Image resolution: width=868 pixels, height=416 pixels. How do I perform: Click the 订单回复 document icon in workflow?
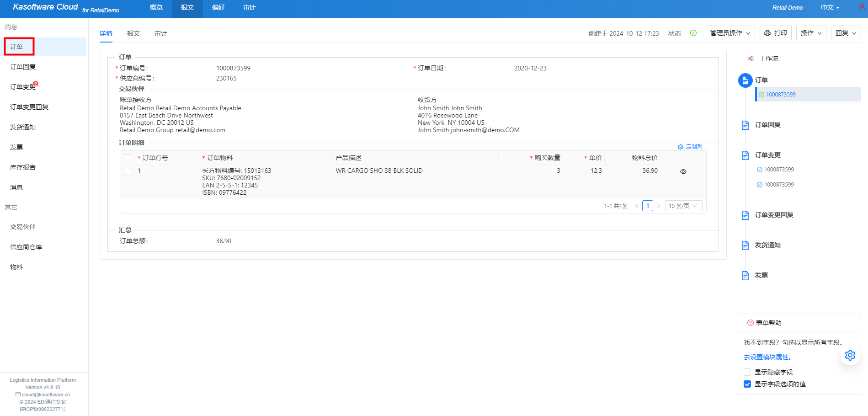coord(745,125)
